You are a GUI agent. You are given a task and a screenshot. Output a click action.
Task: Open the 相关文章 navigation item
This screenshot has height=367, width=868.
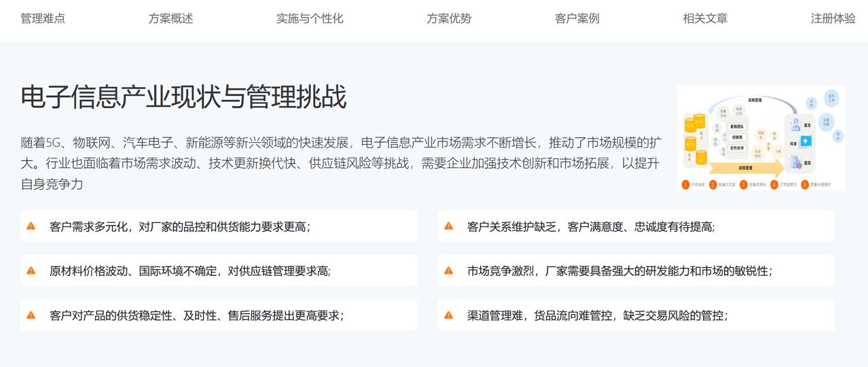[x=705, y=19]
